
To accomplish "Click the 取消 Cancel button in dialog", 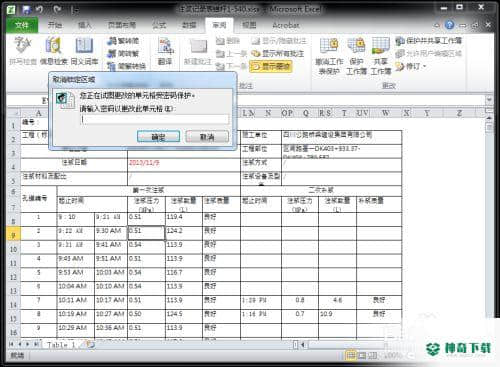I will 207,137.
